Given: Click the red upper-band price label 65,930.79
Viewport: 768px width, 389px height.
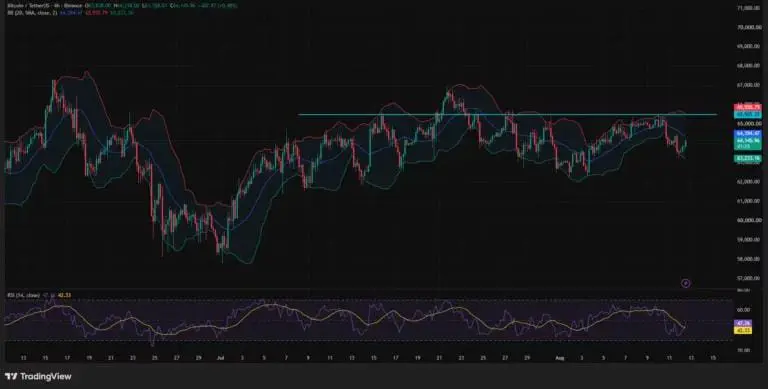Looking at the screenshot, I should pyautogui.click(x=747, y=107).
